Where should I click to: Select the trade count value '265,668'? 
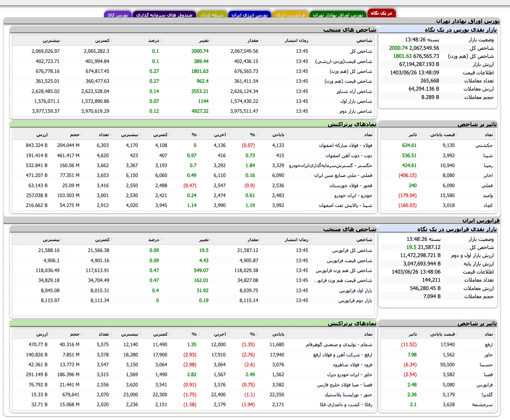[x=430, y=81]
